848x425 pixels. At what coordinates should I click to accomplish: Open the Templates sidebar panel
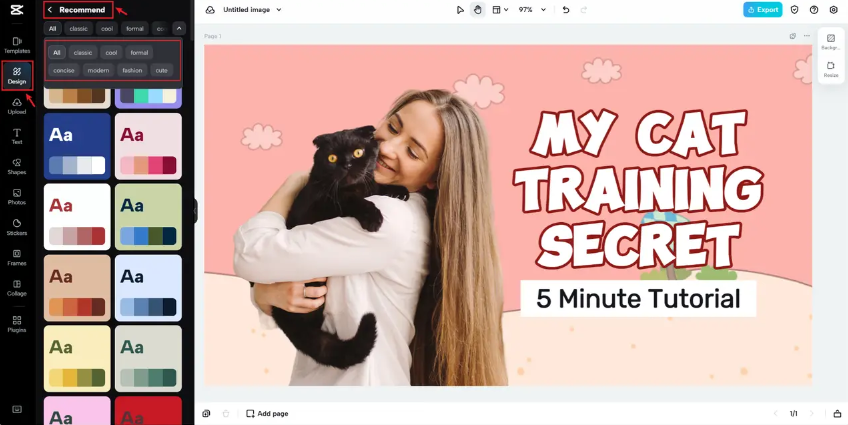(17, 45)
